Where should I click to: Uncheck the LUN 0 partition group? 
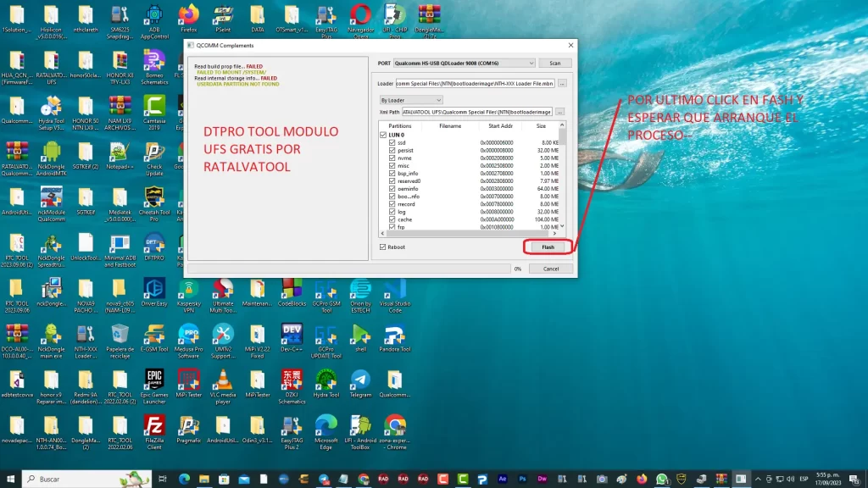click(x=383, y=135)
